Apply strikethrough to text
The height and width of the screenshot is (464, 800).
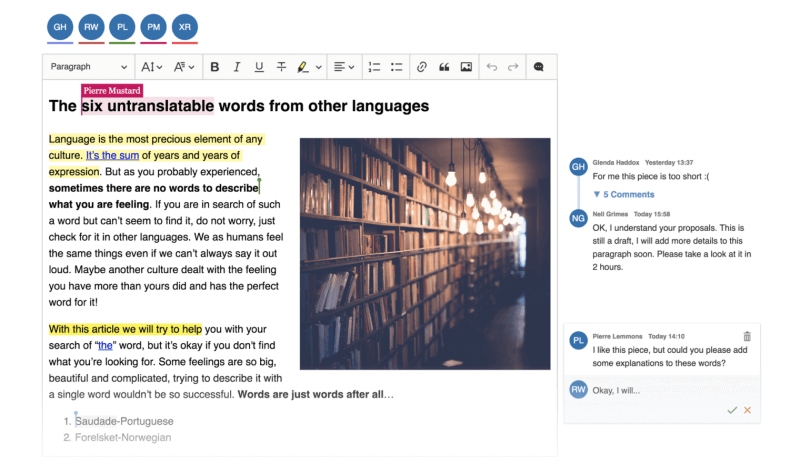(x=281, y=67)
